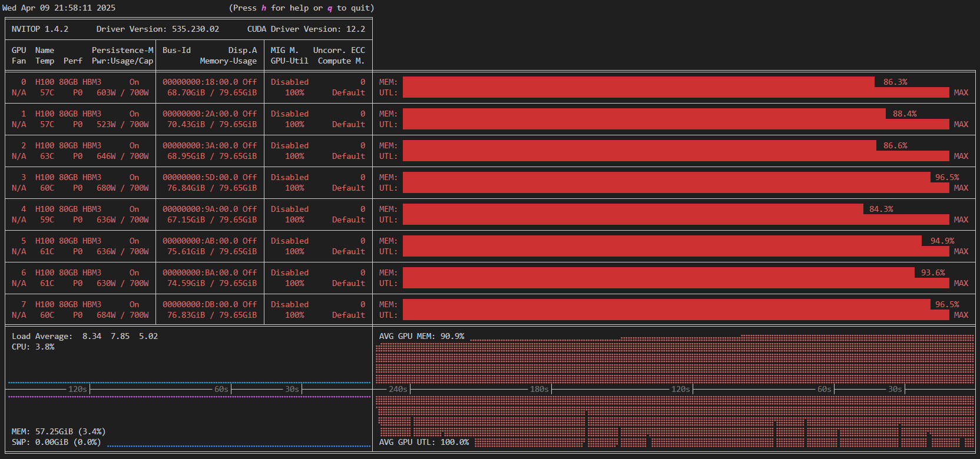980x459 pixels.
Task: Select GPU 5 memory usage 75.61GiB / 79.65GiB
Action: (x=212, y=251)
